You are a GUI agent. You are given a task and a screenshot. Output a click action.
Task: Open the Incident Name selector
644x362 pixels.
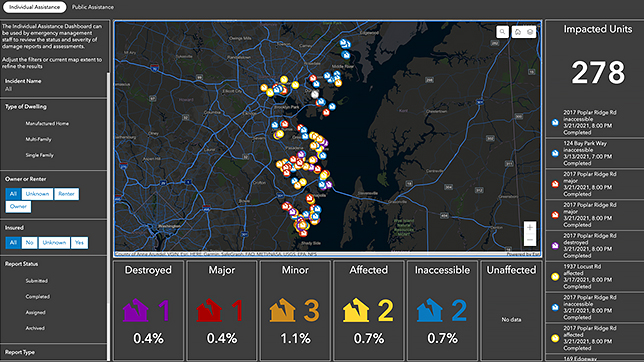pos(53,85)
